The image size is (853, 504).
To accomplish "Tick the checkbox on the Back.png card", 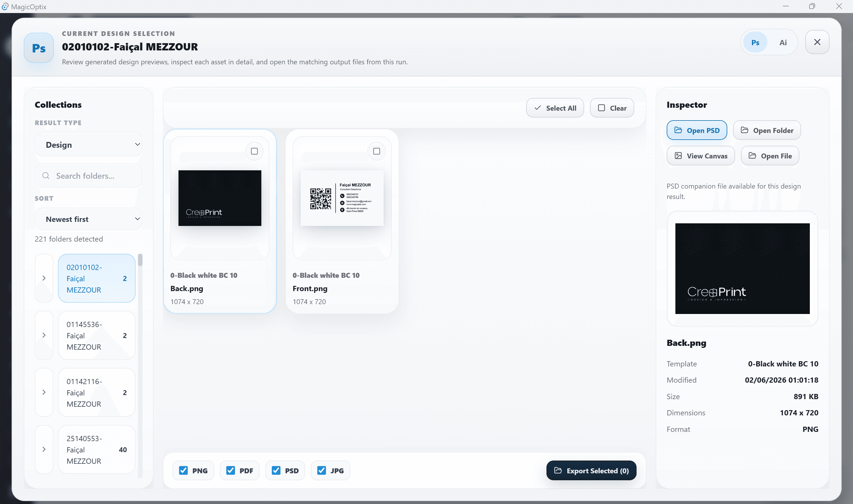I will tap(254, 151).
